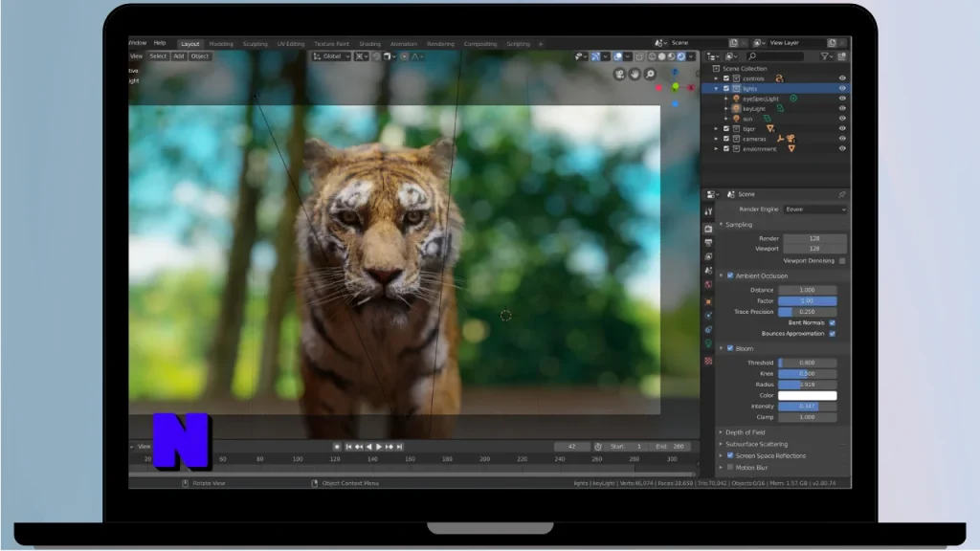
Task: Click the use preview range clock icon
Action: pos(598,447)
